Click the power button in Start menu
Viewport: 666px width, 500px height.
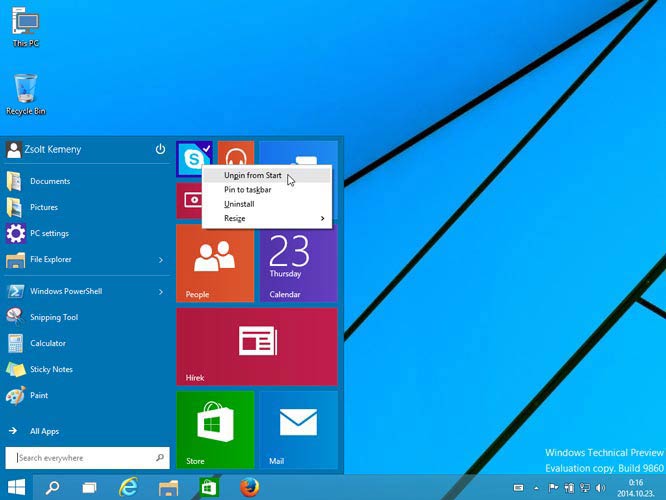click(160, 149)
